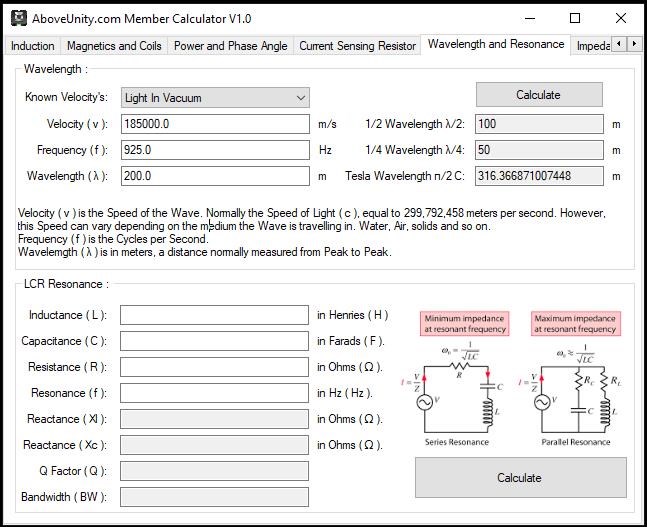This screenshot has width=647, height=527.
Task: Click the Bandwidth (BW) output field
Action: click(214, 497)
